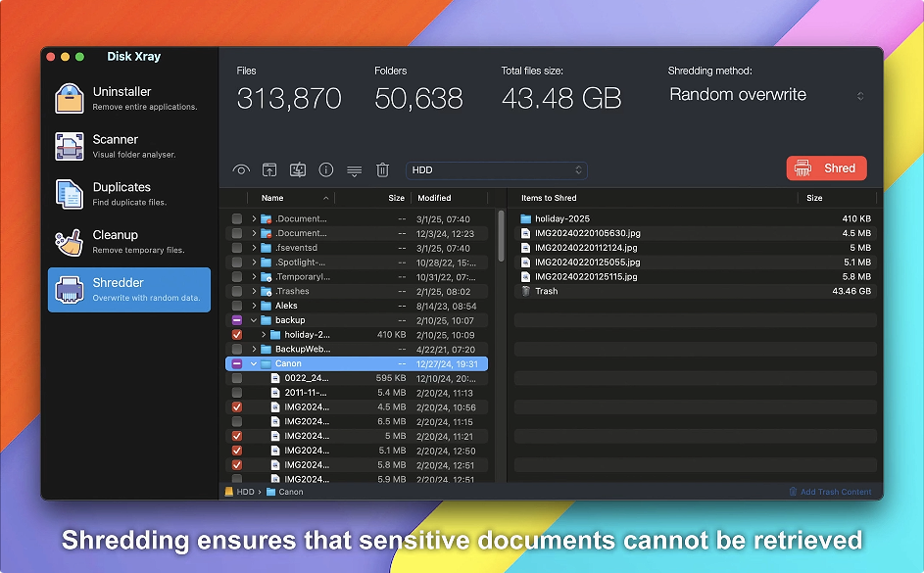Check the Aleks folder checkbox
This screenshot has width=924, height=573.
click(237, 306)
